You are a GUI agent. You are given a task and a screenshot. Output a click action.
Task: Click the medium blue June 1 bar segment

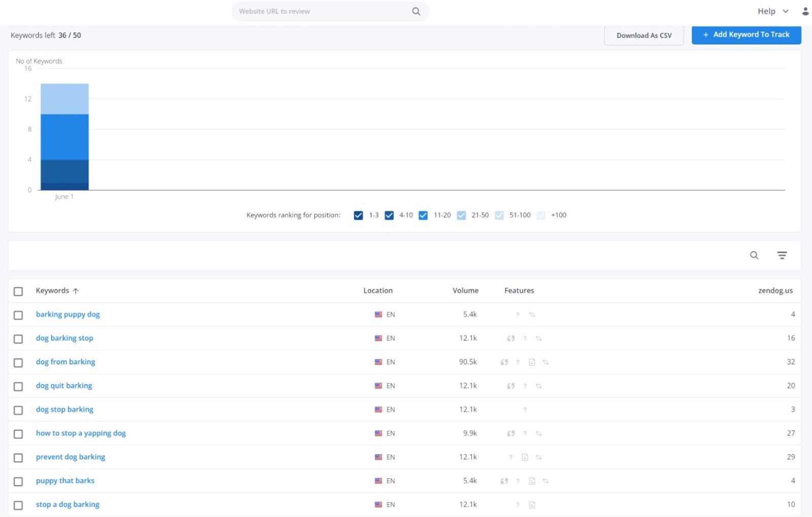pyautogui.click(x=64, y=137)
